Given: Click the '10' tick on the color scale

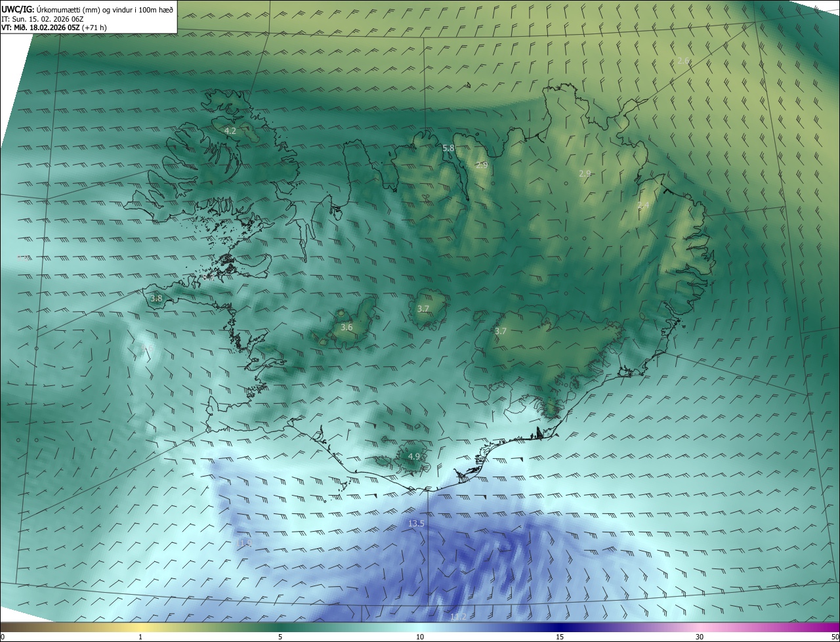Looking at the screenshot, I should (420, 637).
